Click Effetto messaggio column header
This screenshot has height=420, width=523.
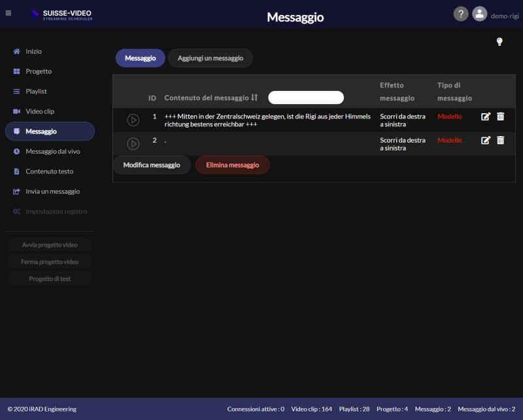(x=397, y=92)
